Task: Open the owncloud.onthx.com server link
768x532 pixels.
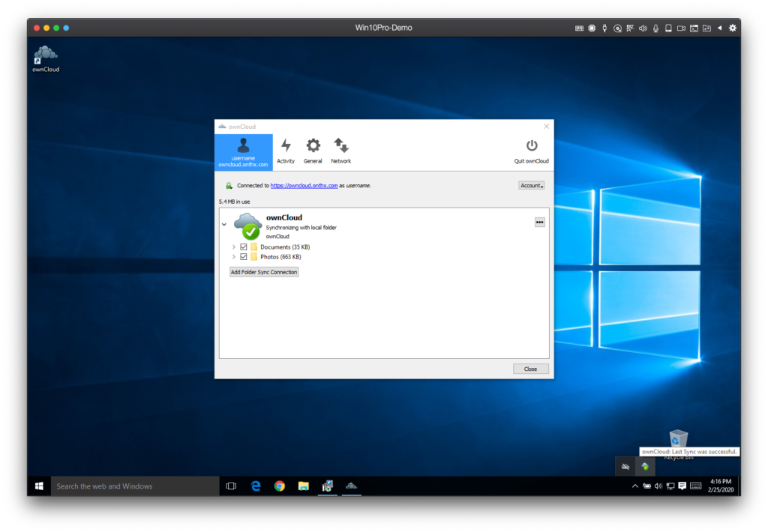Action: tap(304, 186)
